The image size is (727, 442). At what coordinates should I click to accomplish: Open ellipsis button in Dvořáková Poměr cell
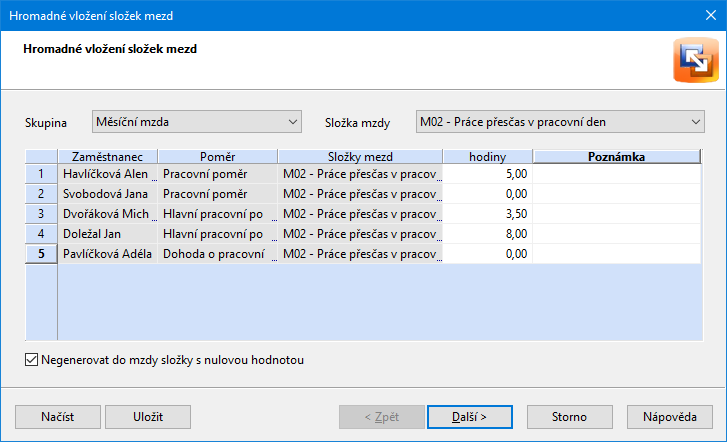(x=274, y=220)
